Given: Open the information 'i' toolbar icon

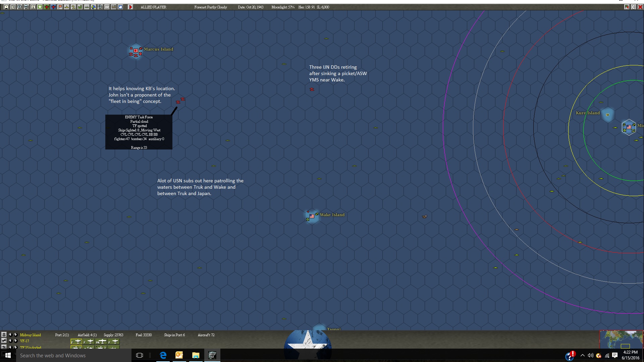Looking at the screenshot, I should point(33,7).
